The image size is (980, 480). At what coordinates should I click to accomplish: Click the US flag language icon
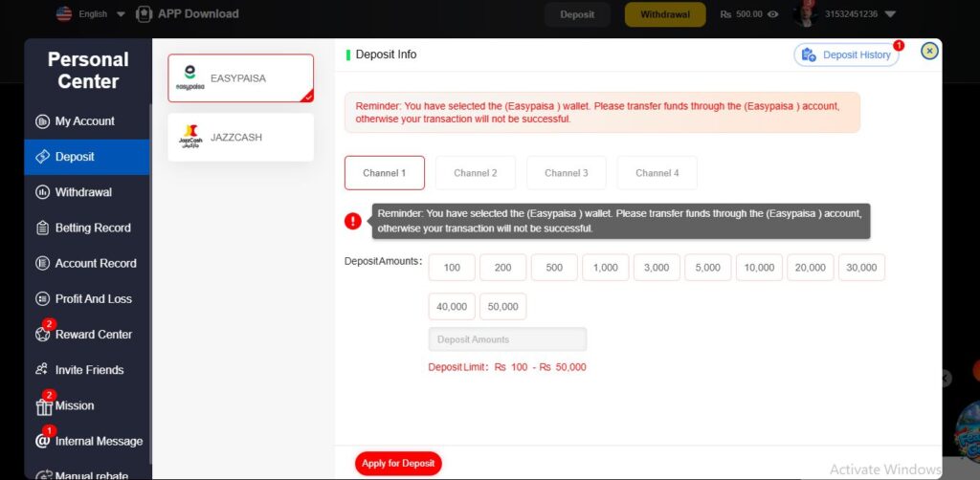pyautogui.click(x=64, y=13)
